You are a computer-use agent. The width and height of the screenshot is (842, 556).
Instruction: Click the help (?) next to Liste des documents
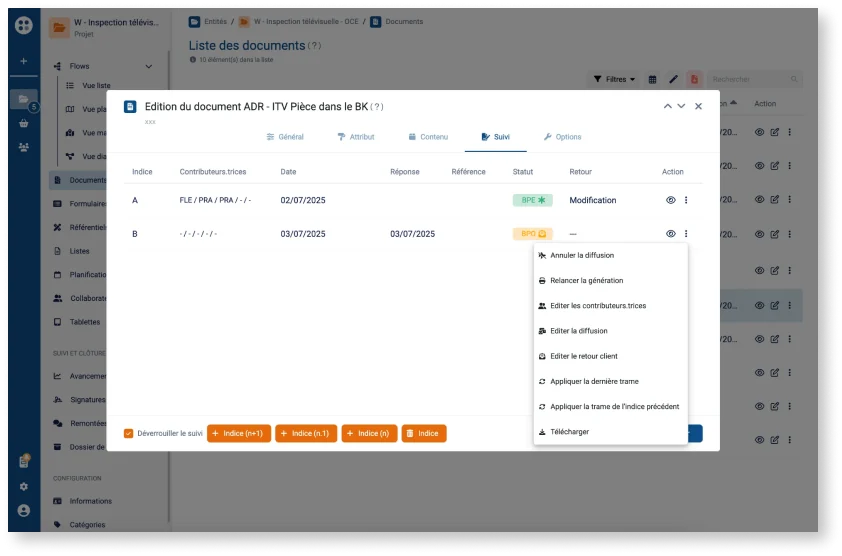point(315,46)
